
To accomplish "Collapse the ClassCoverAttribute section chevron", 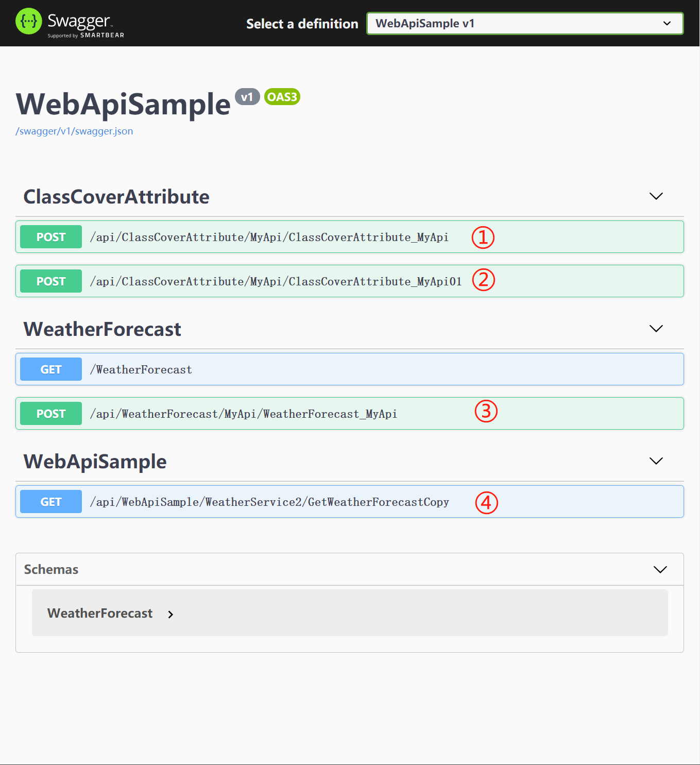I will pyautogui.click(x=656, y=196).
